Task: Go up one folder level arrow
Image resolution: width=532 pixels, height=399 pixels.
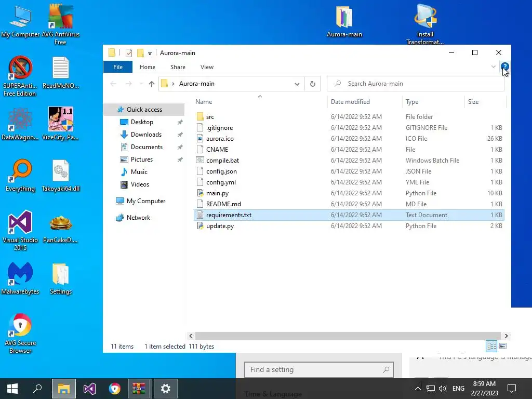Action: pyautogui.click(x=151, y=84)
